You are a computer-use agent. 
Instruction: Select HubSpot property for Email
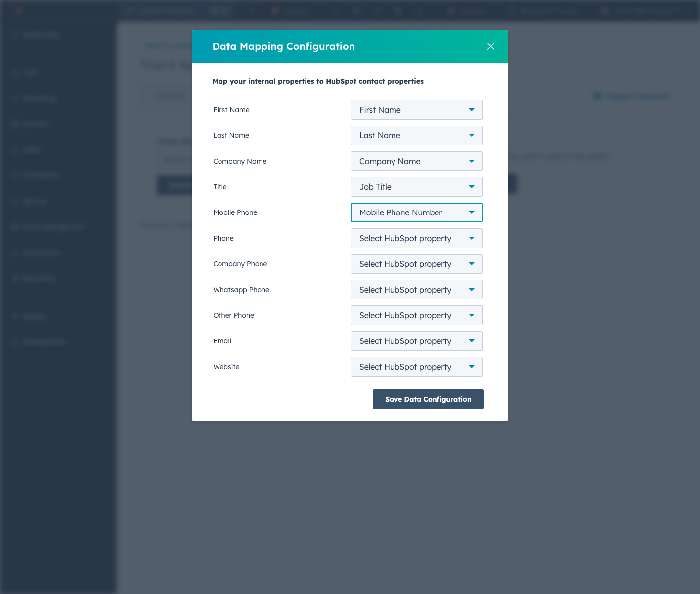click(417, 341)
